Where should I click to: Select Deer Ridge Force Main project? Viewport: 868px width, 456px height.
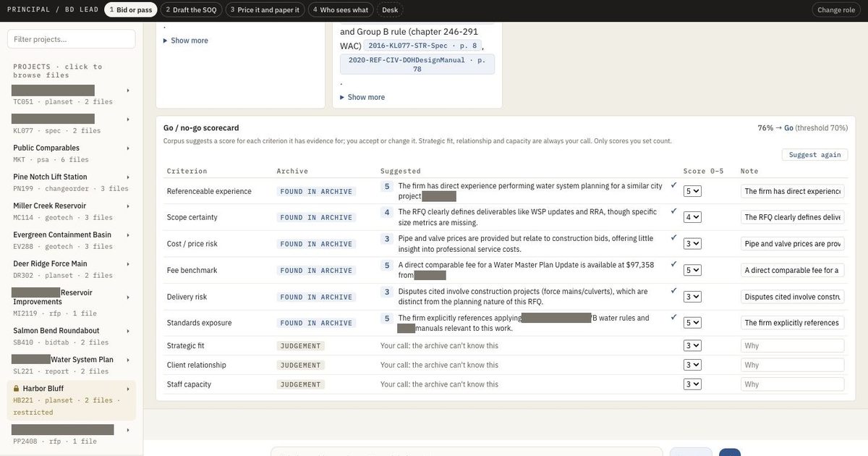click(x=72, y=269)
